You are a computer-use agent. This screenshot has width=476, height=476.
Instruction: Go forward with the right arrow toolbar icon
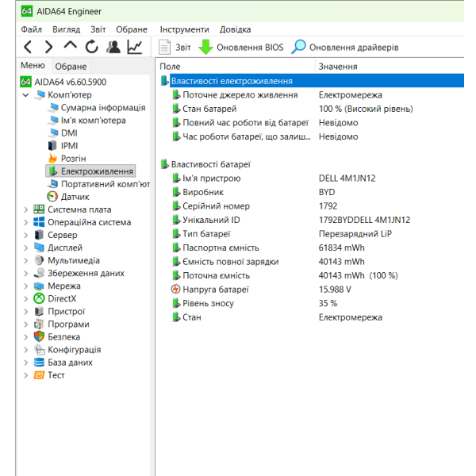click(x=48, y=47)
